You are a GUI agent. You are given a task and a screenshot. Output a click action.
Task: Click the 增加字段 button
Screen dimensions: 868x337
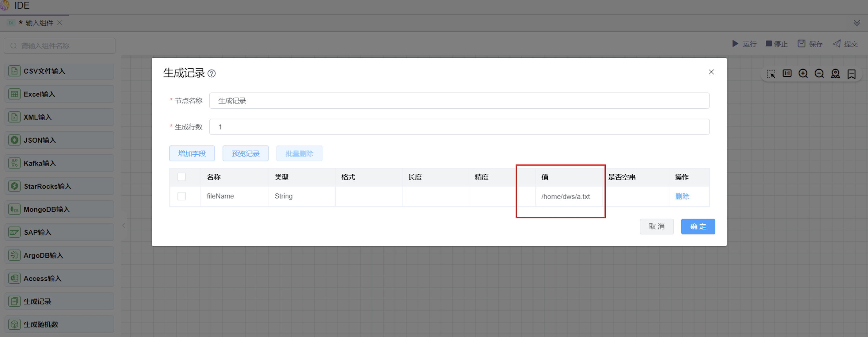[192, 153]
